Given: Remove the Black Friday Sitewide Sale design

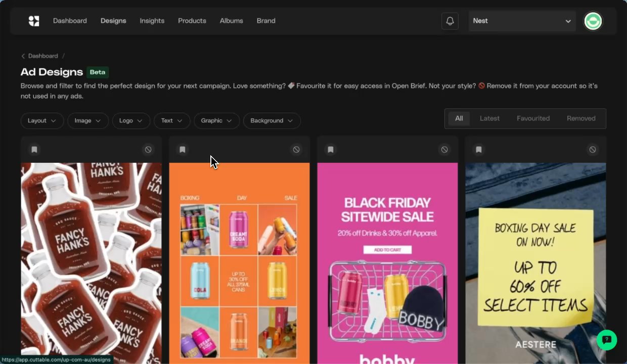Looking at the screenshot, I should pyautogui.click(x=444, y=150).
